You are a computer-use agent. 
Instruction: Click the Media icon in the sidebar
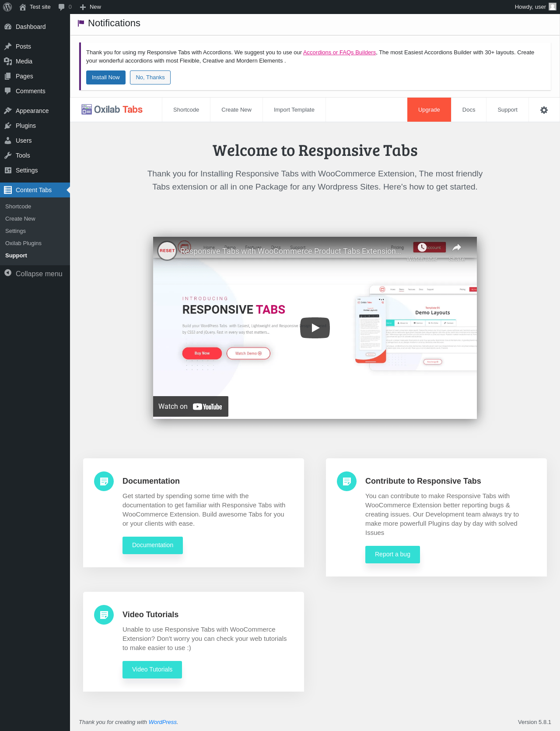pos(8,61)
